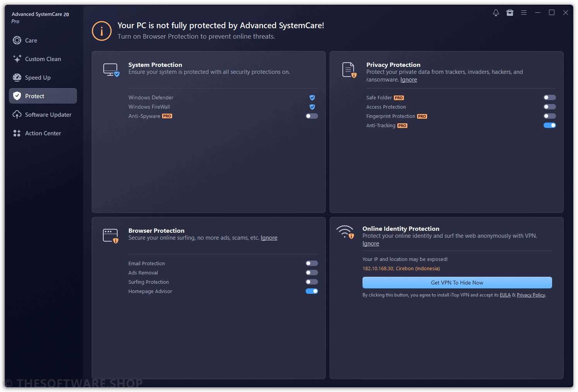This screenshot has width=578, height=392.
Task: Select Software Updater in the sidebar
Action: point(43,114)
